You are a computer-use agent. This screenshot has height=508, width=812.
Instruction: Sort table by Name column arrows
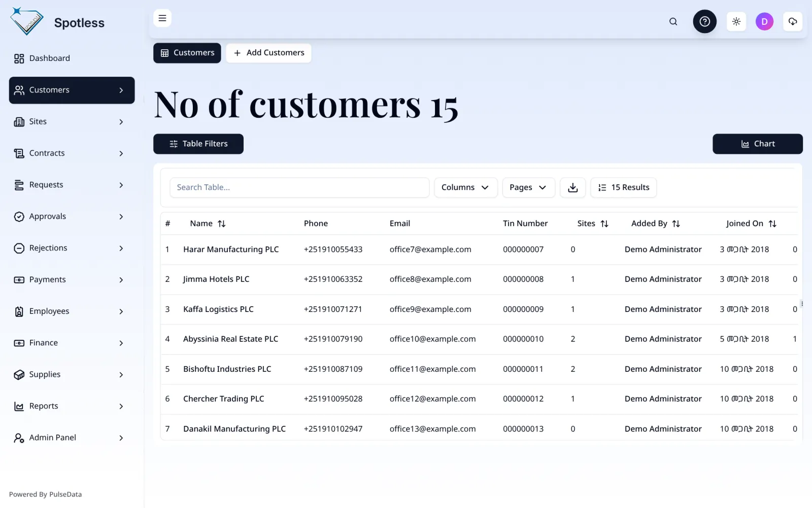pos(222,224)
